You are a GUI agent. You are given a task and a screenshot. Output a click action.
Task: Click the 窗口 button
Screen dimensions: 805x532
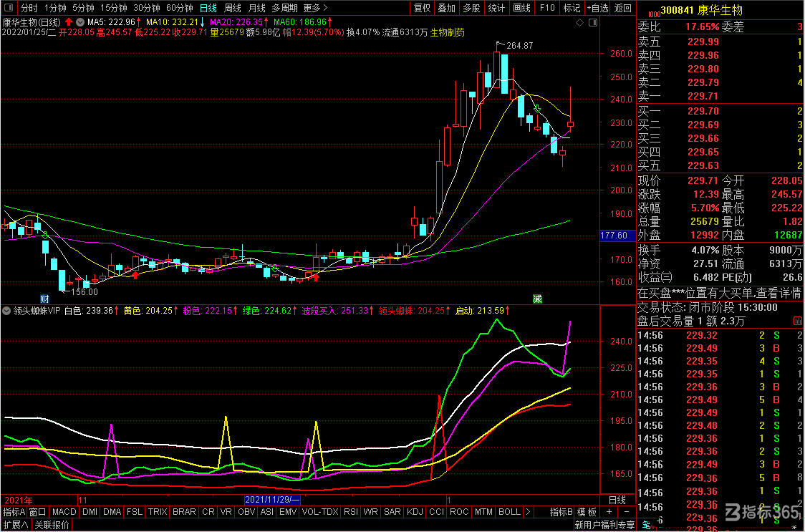[38, 512]
